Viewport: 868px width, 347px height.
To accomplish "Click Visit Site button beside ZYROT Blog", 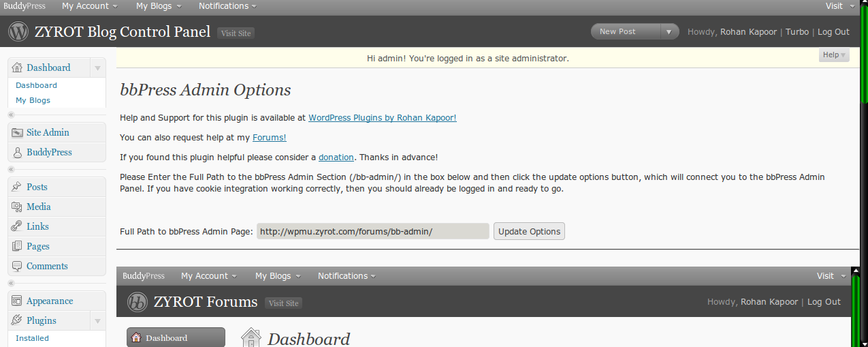I will click(236, 33).
